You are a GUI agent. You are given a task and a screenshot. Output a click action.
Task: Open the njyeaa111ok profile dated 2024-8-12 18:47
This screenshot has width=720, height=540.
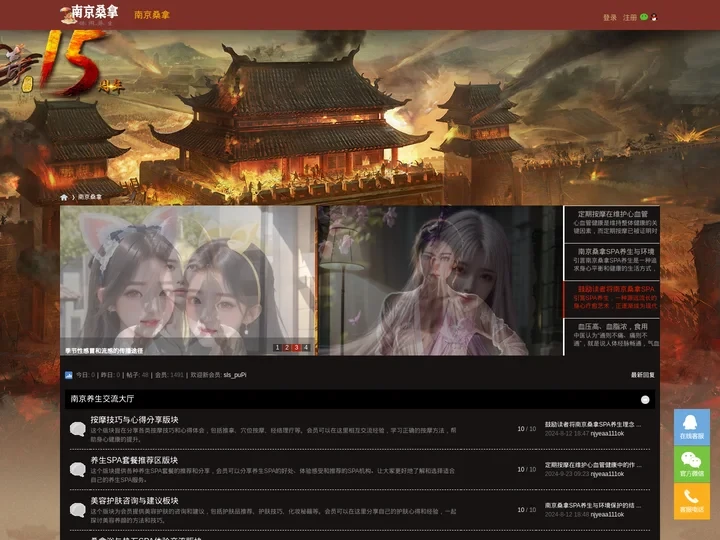(607, 433)
